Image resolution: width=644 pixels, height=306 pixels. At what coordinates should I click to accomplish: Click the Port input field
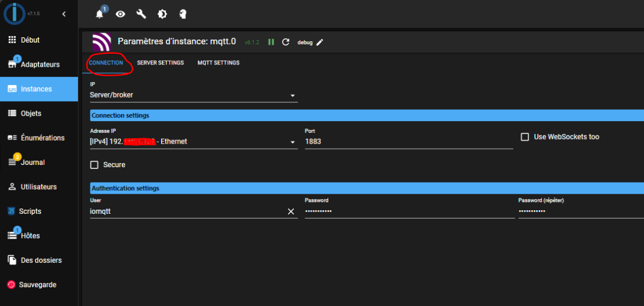(407, 142)
